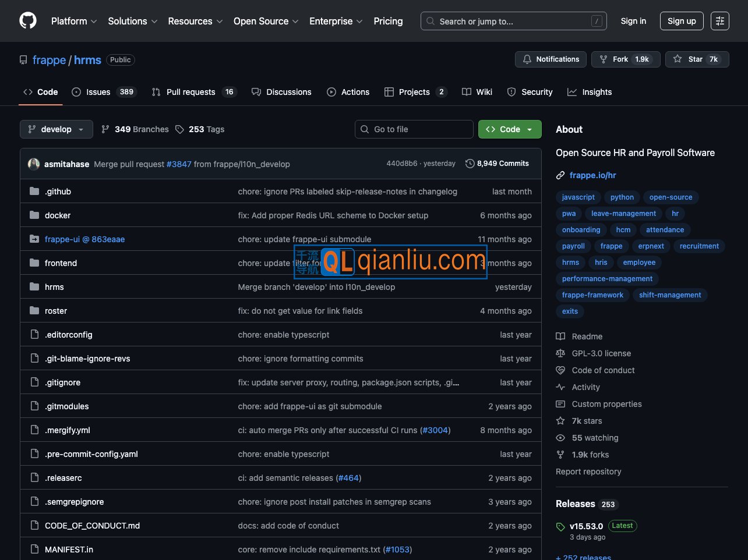Open the commit history clock icon

[470, 164]
